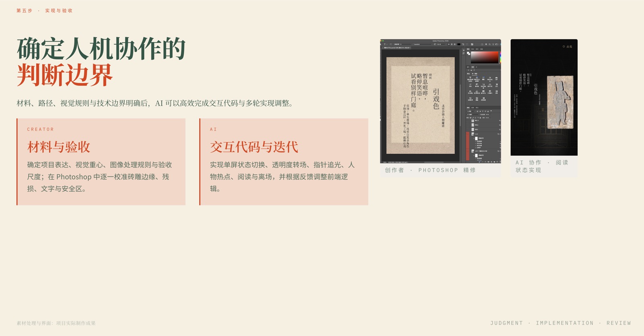Viewport: 644px width, 336px height.
Task: Click the caption AI 协作 · 阅读状态实现
Action: tap(542, 166)
